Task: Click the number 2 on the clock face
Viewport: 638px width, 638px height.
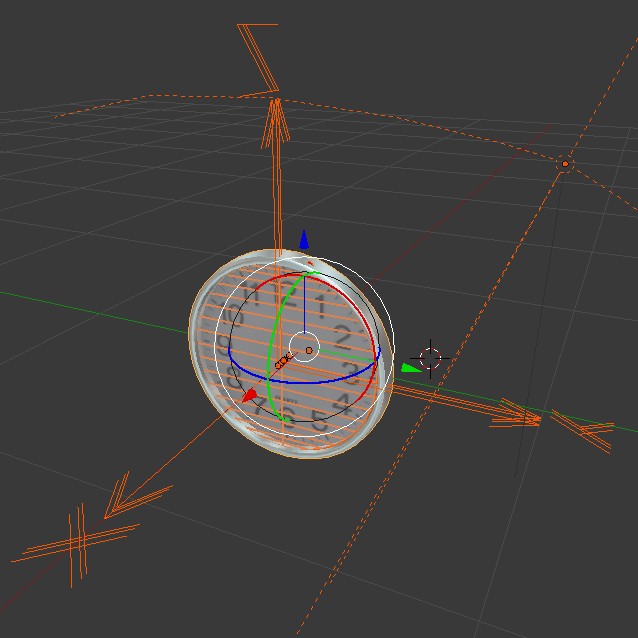Action: click(343, 336)
